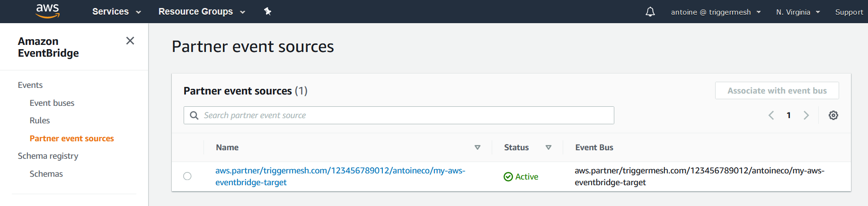This screenshot has width=868, height=206.
Task: Focus the Search partner event source field
Action: (x=399, y=115)
